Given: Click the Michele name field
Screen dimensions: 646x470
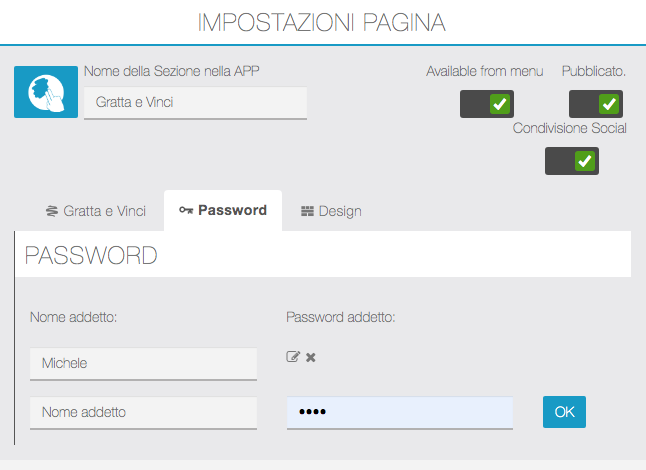Looking at the screenshot, I should pyautogui.click(x=143, y=363).
